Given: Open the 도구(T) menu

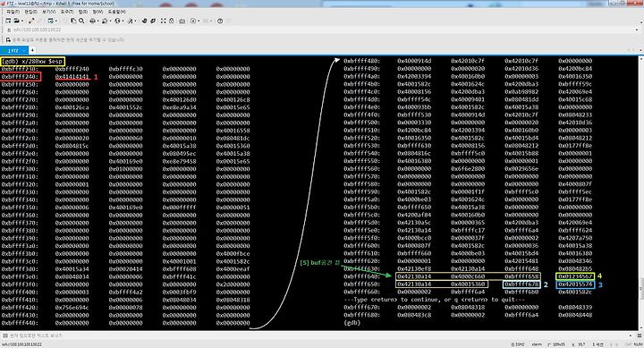Looking at the screenshot, I should point(67,12).
